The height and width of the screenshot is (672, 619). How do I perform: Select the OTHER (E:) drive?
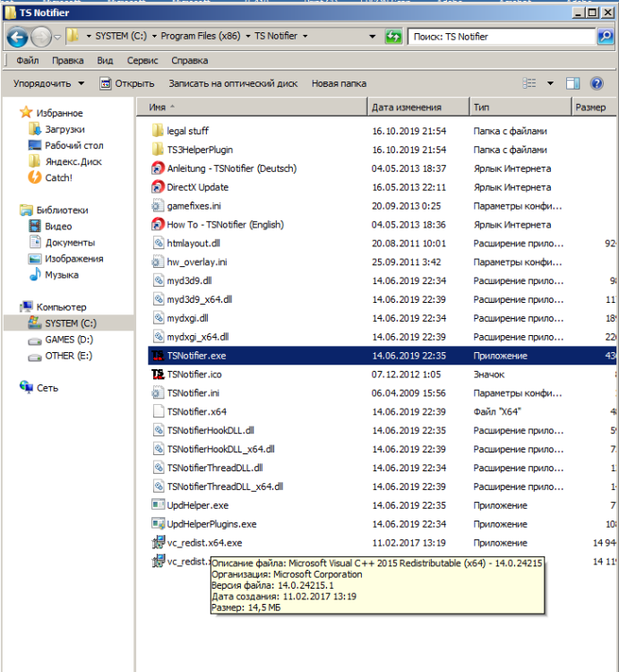[x=69, y=356]
